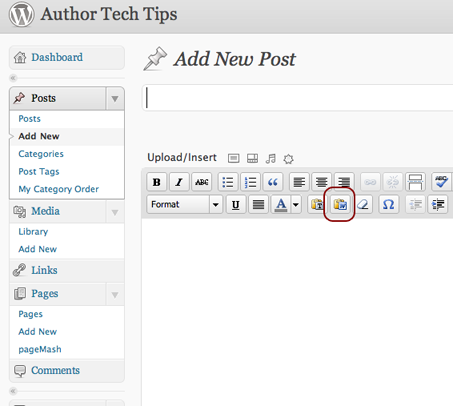The image size is (453, 406).
Task: Open the Media menu header
Action: pyautogui.click(x=58, y=211)
